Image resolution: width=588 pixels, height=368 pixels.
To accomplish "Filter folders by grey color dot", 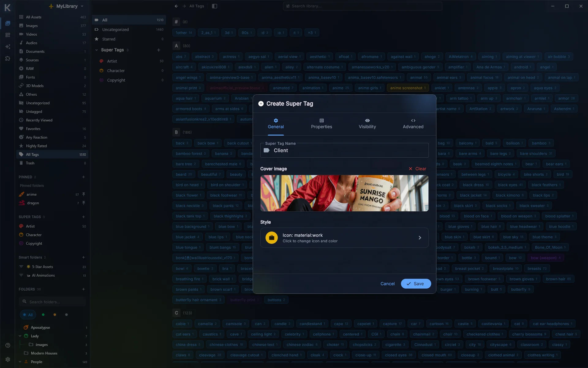I will [66, 315].
